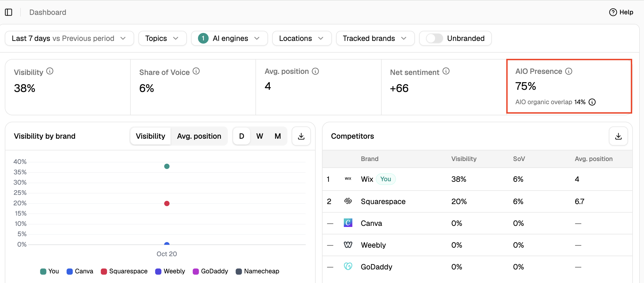Screen dimensions: 644x283
Task: Select the W weekly granularity
Action: pos(260,136)
